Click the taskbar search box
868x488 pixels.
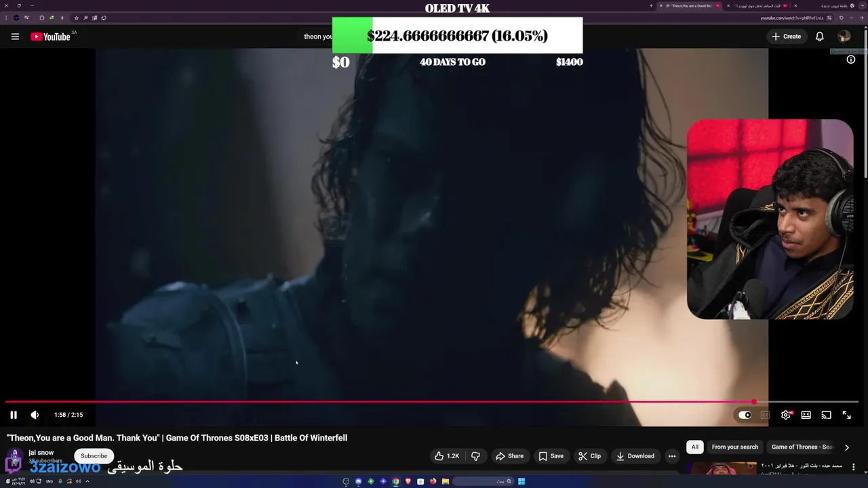(483, 481)
